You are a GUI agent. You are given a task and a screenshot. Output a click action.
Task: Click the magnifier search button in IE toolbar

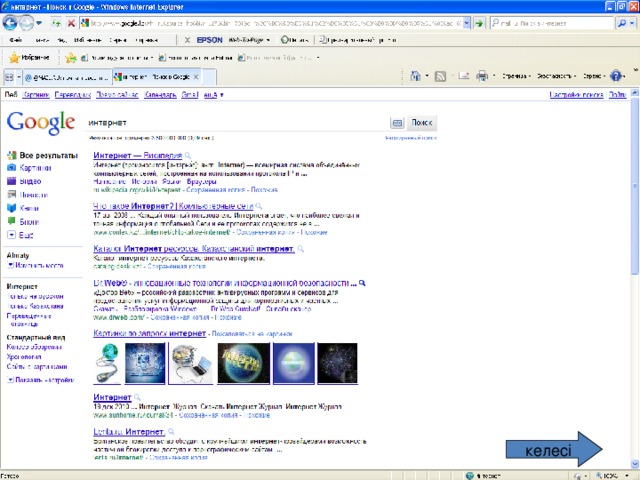[x=622, y=23]
